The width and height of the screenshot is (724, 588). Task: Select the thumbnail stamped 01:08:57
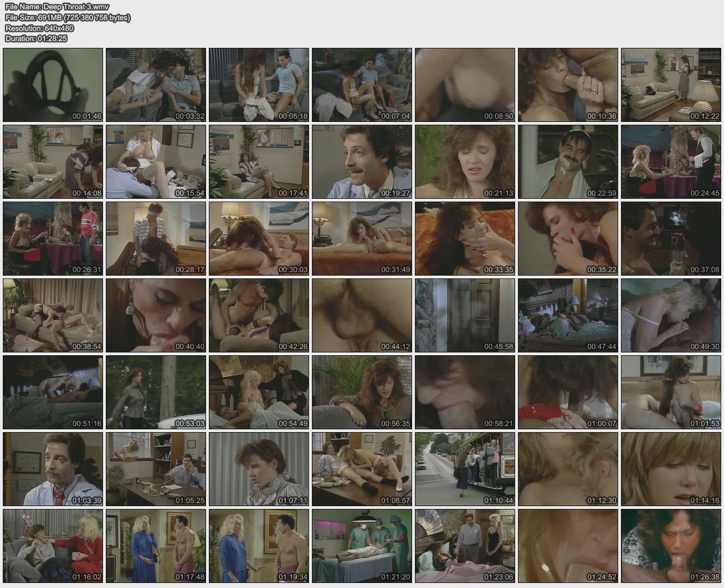[362, 469]
